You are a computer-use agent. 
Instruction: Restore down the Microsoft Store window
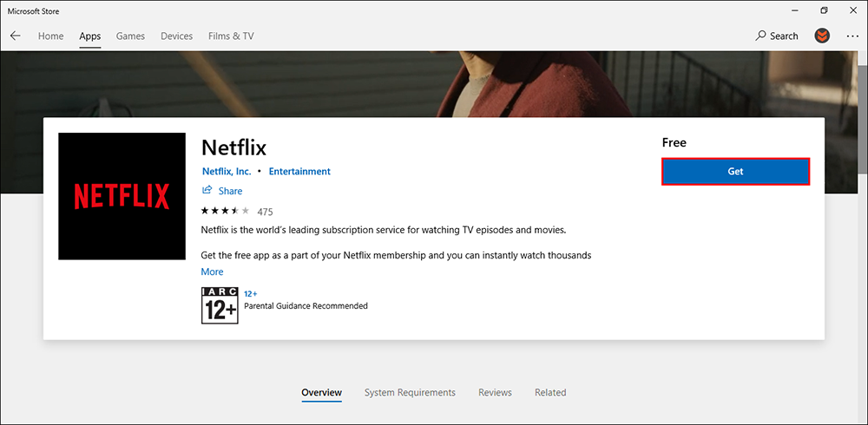pos(824,10)
